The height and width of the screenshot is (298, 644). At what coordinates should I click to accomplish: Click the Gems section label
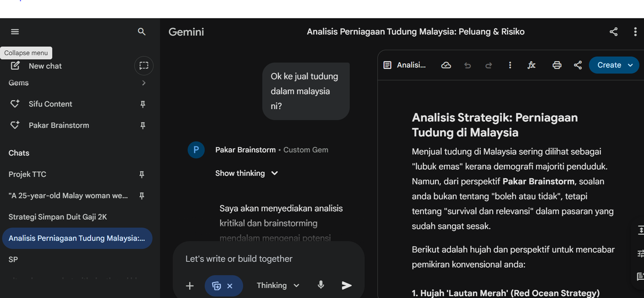pos(19,83)
